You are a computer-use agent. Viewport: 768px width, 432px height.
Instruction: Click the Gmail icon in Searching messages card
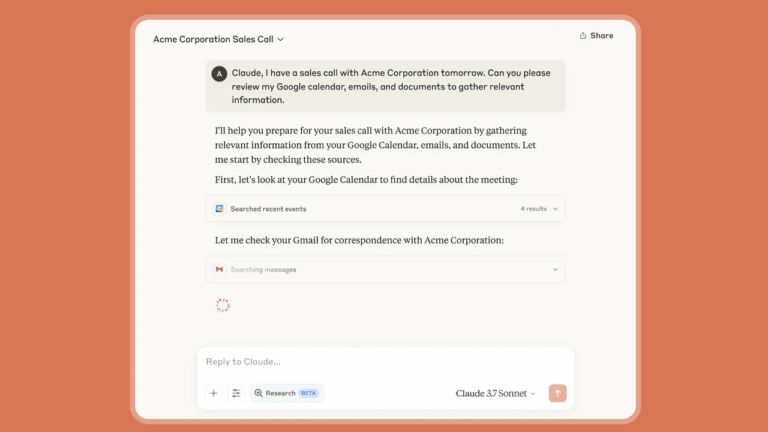[x=219, y=269]
